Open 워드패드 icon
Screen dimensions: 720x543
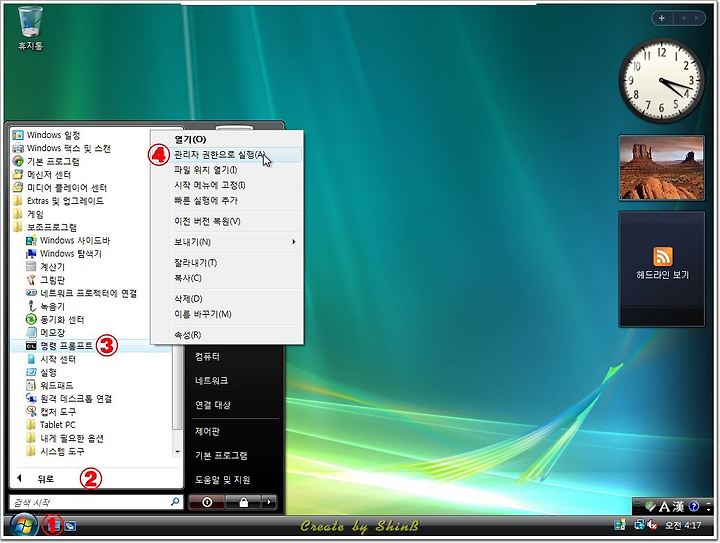point(31,385)
